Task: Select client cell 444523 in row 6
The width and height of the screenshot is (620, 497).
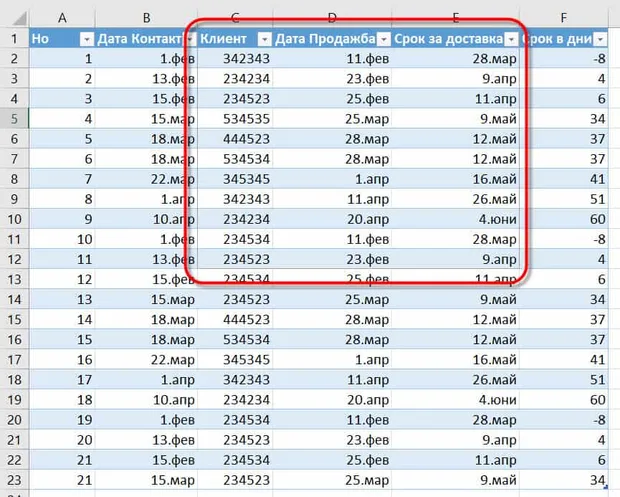Action: (235, 139)
